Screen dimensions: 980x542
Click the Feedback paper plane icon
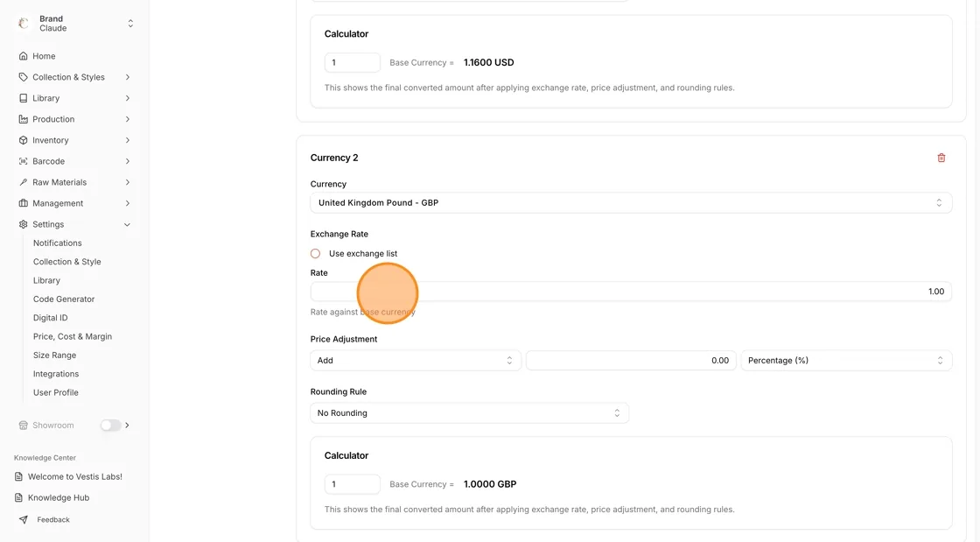(23, 519)
